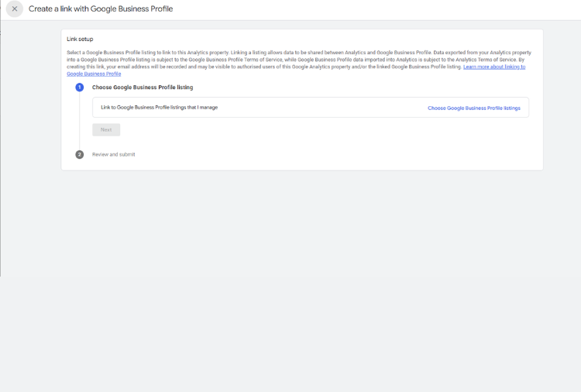The width and height of the screenshot is (581, 392).
Task: Select step 2 circle icon
Action: (x=80, y=154)
